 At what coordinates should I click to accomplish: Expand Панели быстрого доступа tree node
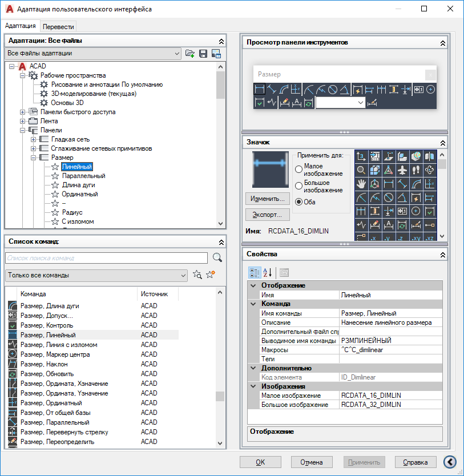22,112
